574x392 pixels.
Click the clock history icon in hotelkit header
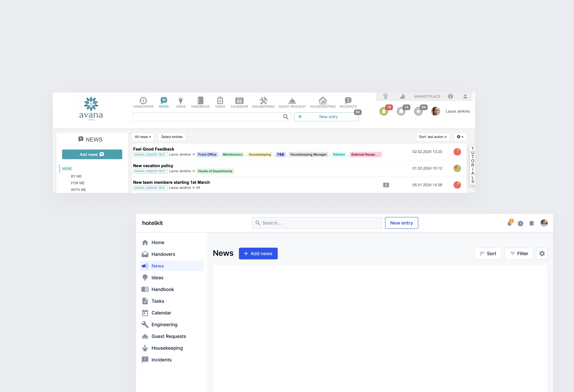[520, 223]
